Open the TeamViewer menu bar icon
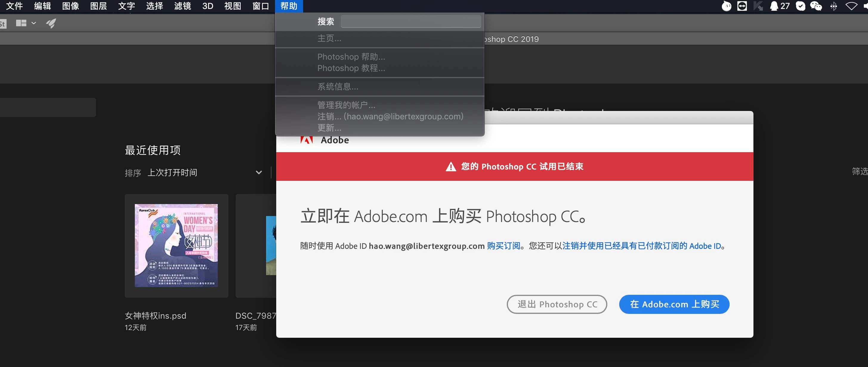Image resolution: width=868 pixels, height=367 pixels. [x=742, y=6]
